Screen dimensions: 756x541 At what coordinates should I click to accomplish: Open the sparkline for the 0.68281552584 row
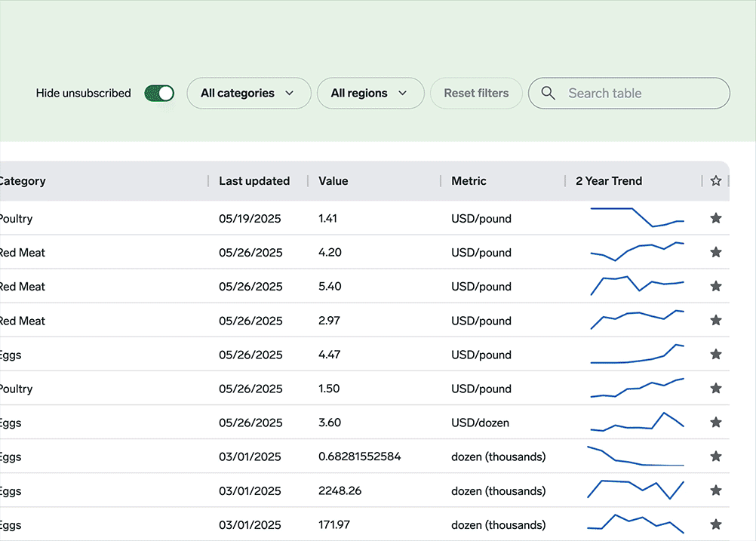tap(635, 456)
